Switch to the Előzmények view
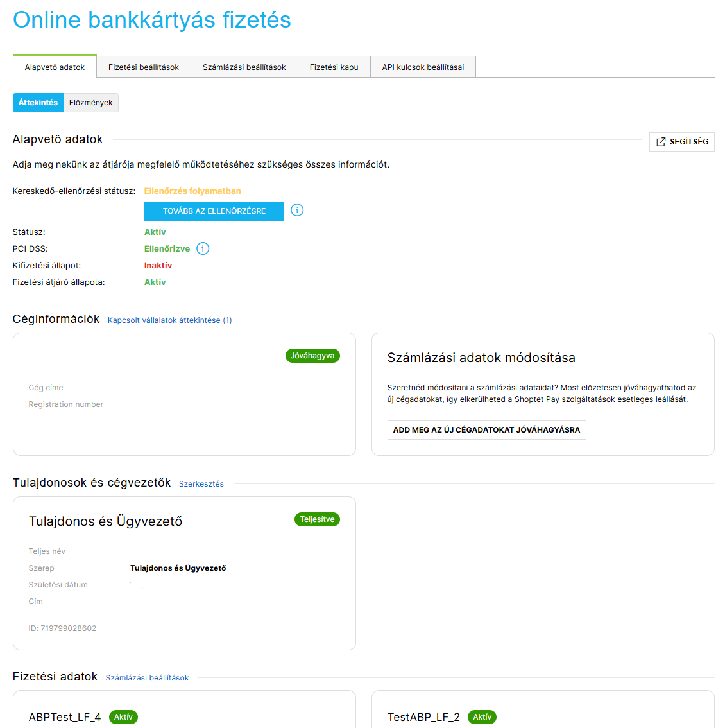725x728 pixels. [90, 103]
